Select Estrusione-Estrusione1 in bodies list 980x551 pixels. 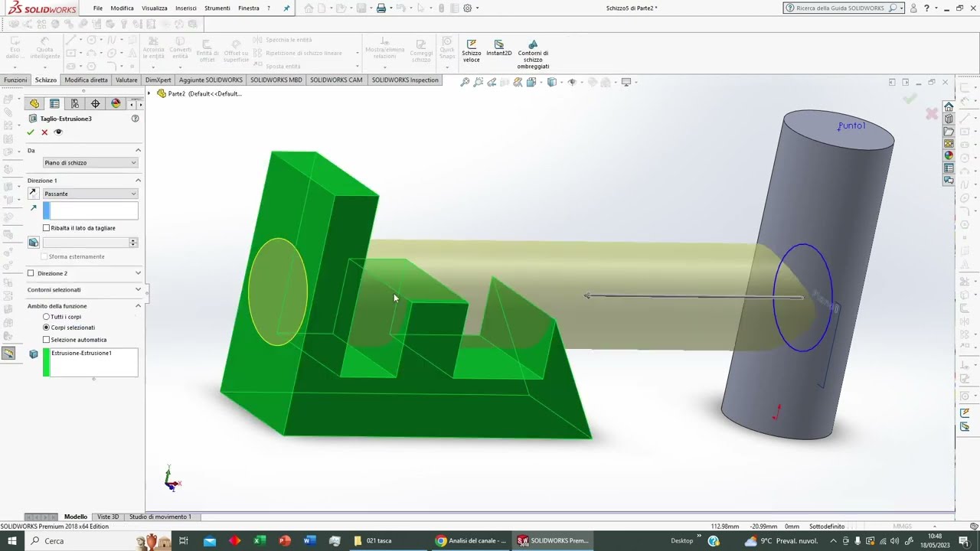point(81,354)
